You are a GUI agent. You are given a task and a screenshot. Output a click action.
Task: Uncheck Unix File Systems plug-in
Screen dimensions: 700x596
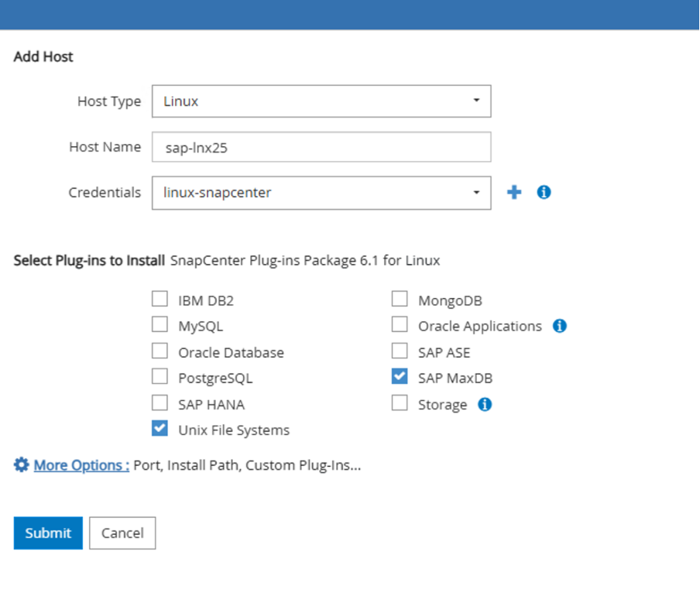tap(160, 429)
